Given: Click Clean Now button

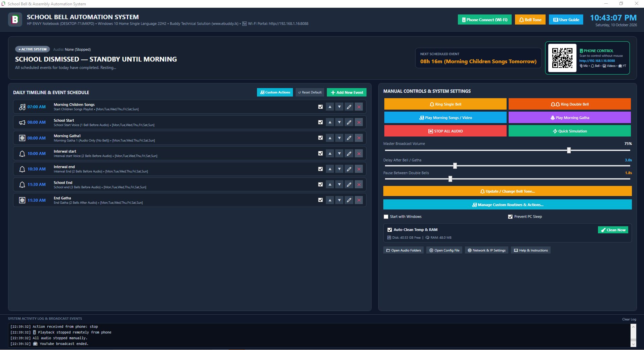Looking at the screenshot, I should tap(613, 230).
